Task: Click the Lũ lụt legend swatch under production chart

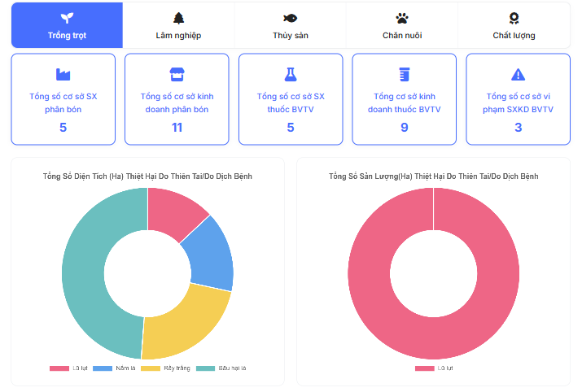Action: 425,368
